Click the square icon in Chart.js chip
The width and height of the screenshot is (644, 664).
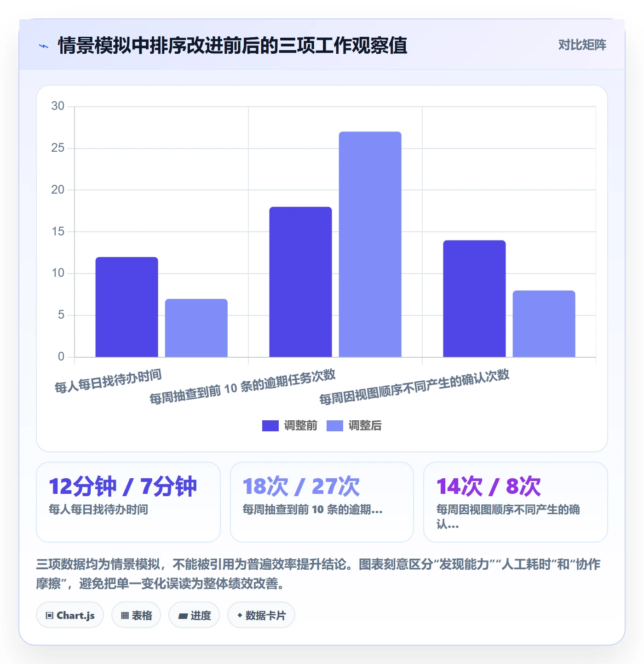pyautogui.click(x=50, y=616)
